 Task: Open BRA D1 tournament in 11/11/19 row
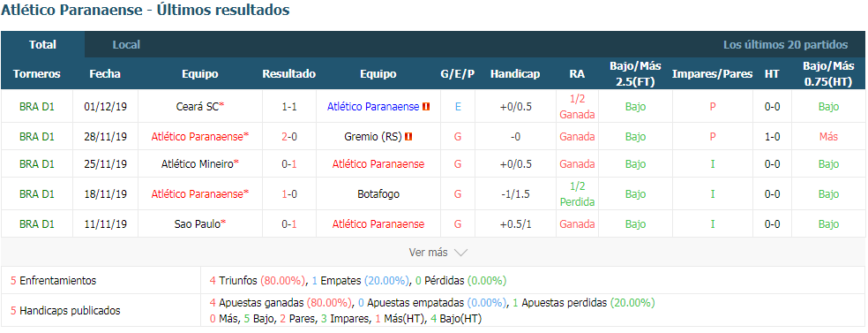36,223
